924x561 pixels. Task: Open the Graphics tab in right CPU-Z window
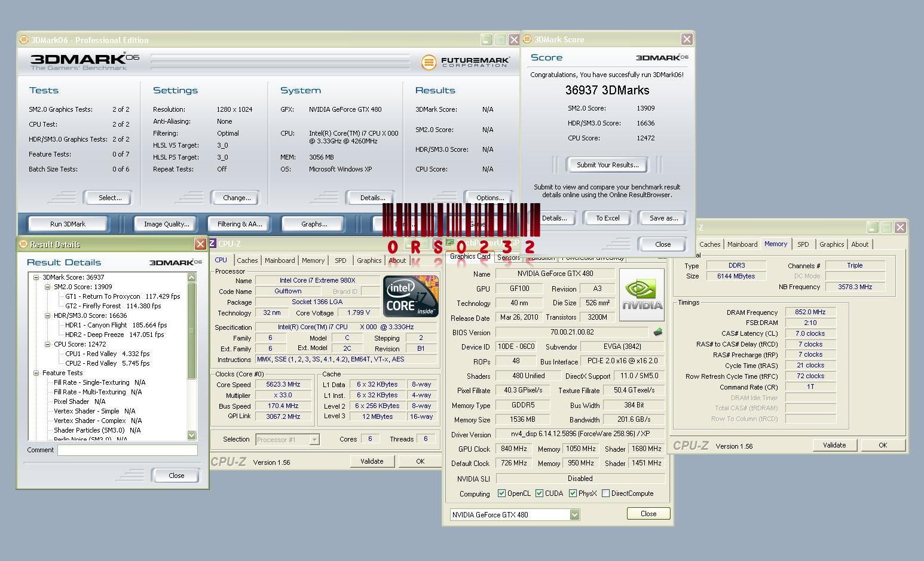[x=831, y=244]
